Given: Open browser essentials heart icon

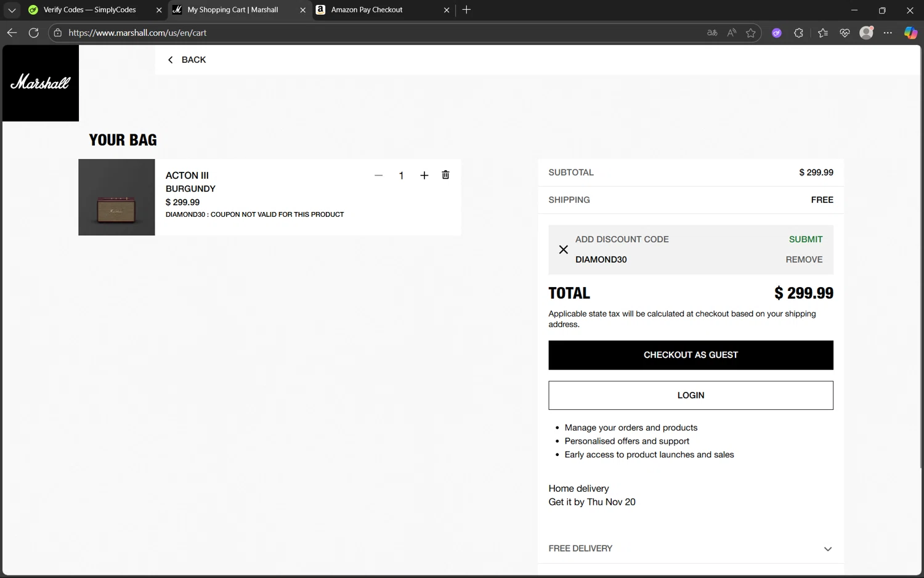Looking at the screenshot, I should [845, 33].
